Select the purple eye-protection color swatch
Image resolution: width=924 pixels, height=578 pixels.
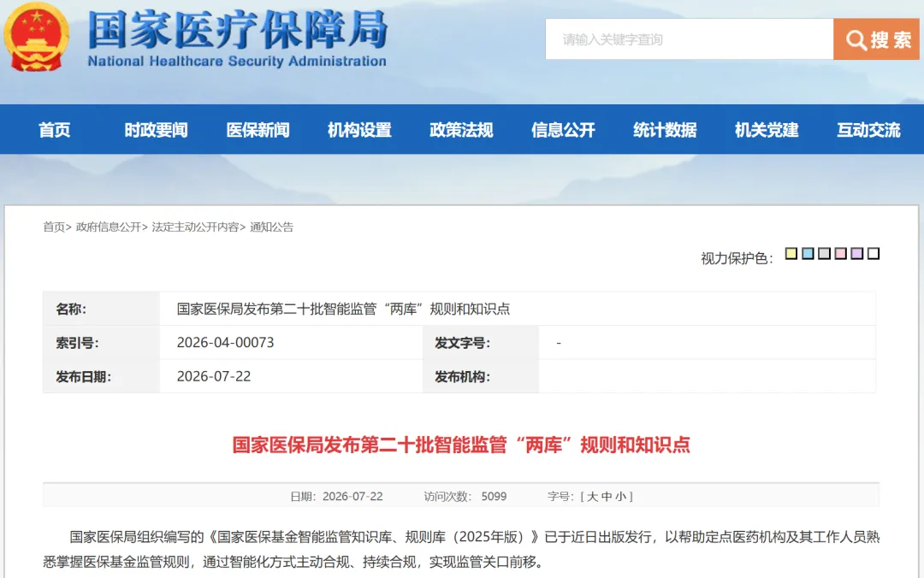(x=857, y=253)
